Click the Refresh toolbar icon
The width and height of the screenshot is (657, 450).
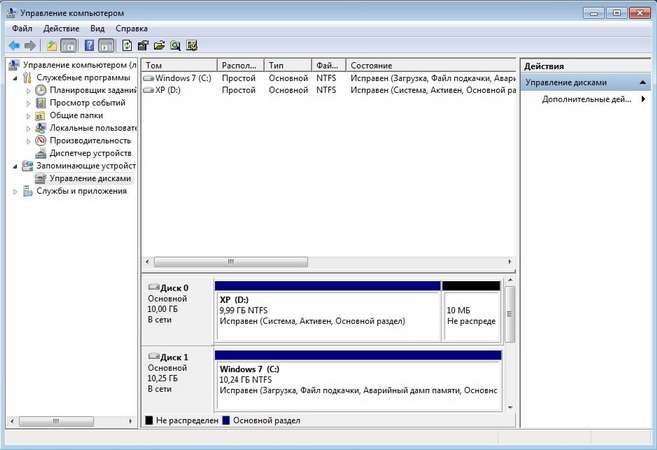[x=127, y=45]
